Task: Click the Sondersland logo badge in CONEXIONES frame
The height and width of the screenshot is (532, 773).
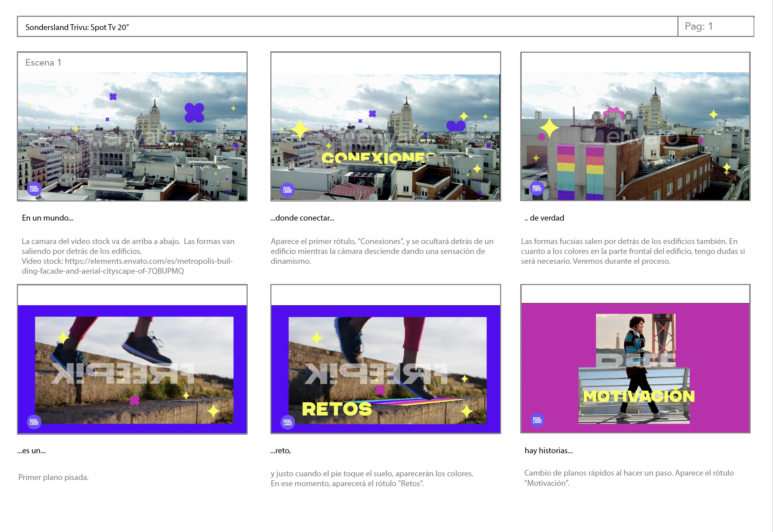Action: coord(288,190)
